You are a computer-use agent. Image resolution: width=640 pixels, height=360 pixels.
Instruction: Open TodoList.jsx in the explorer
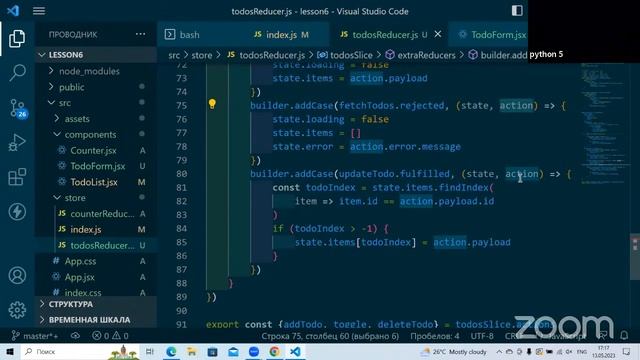point(97,182)
